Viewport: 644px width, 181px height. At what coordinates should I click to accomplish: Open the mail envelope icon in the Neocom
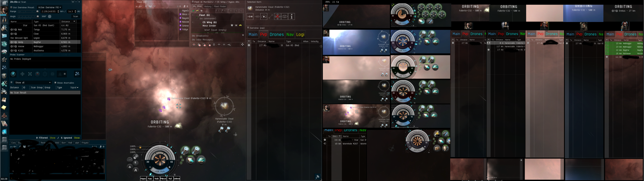pyautogui.click(x=4, y=36)
